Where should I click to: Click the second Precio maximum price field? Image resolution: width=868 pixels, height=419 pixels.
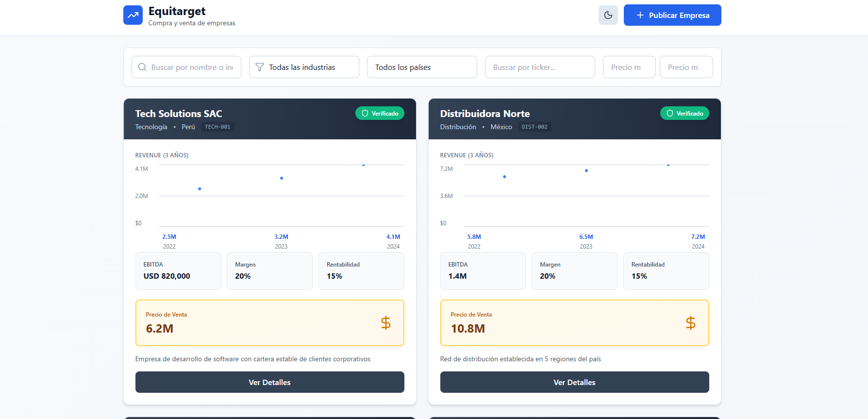pyautogui.click(x=685, y=67)
